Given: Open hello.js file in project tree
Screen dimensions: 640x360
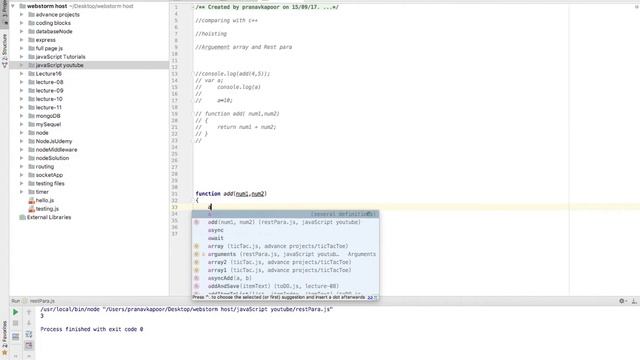Looking at the screenshot, I should [x=41, y=200].
